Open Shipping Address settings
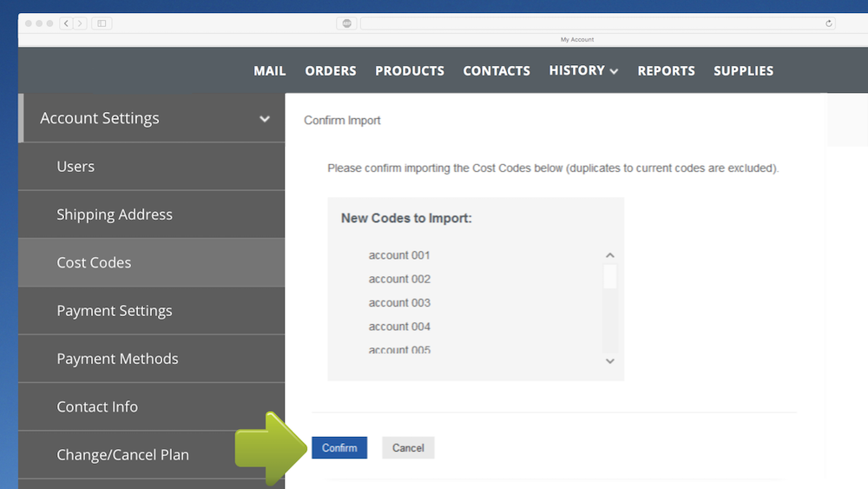The height and width of the screenshot is (489, 868). (x=152, y=215)
